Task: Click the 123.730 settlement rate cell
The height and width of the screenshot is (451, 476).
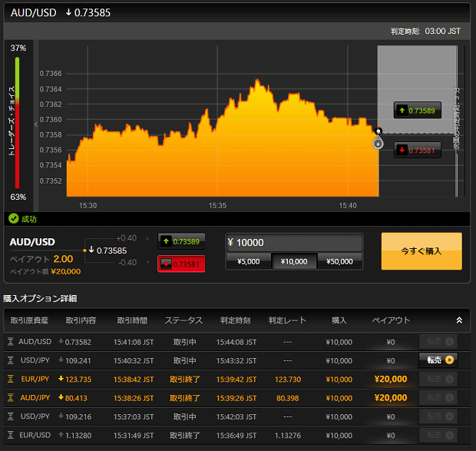Action: (288, 380)
